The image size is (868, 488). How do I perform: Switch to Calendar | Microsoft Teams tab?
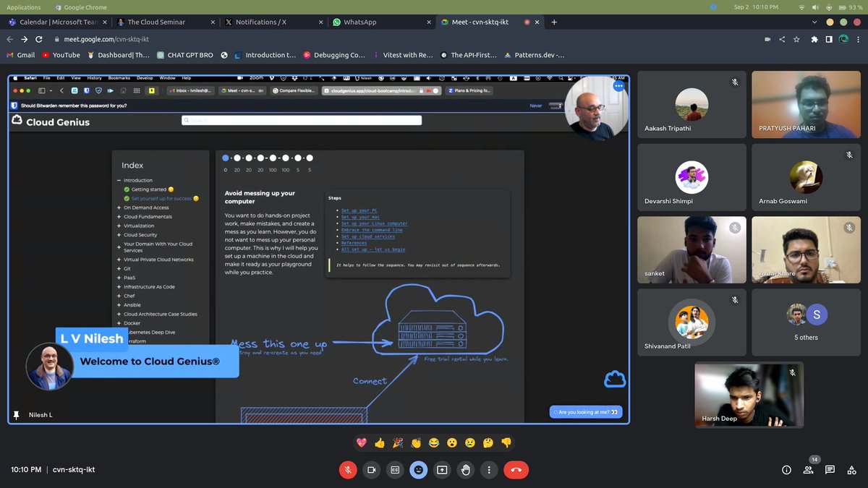57,22
